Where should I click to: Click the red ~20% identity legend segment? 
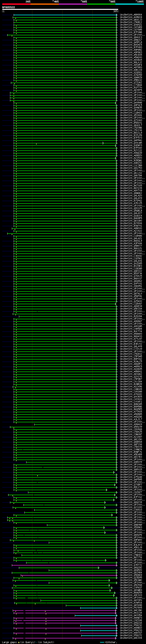click(x=16, y=4)
